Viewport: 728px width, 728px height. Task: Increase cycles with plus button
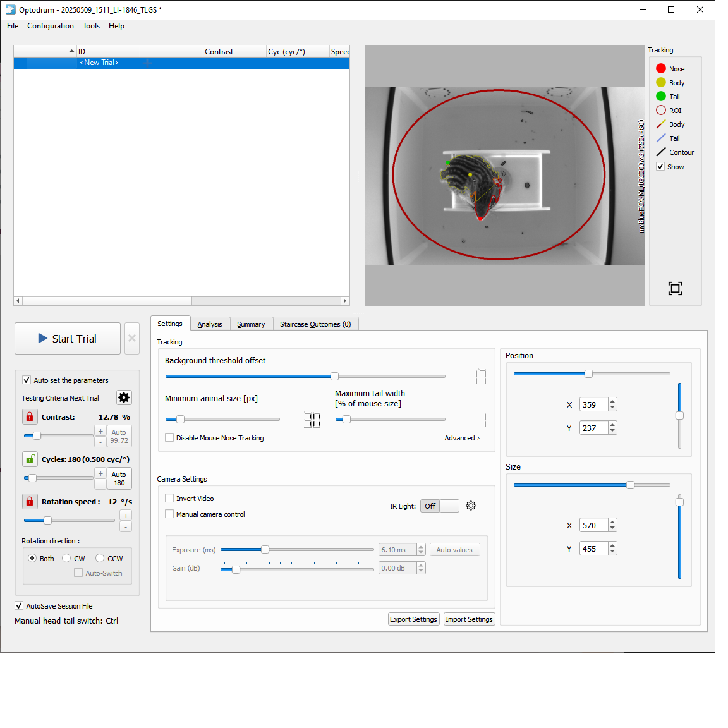point(100,473)
